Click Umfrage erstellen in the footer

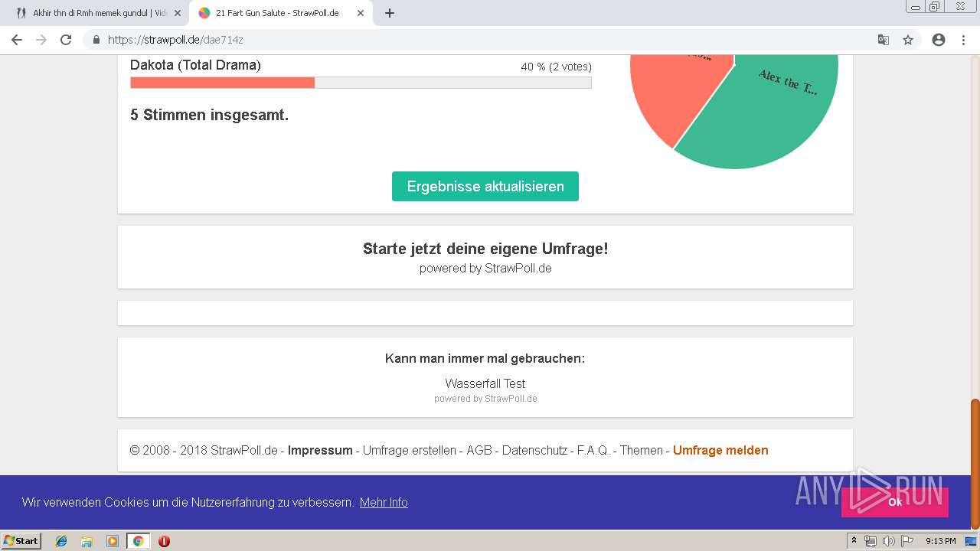pyautogui.click(x=409, y=450)
